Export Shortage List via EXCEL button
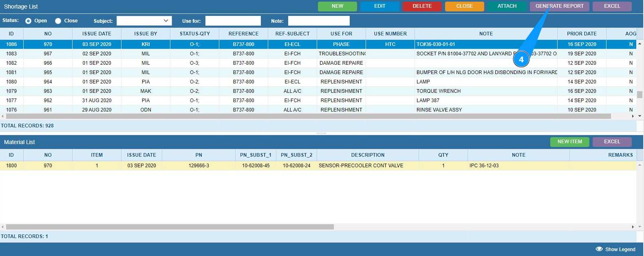644x256 pixels. coord(612,6)
